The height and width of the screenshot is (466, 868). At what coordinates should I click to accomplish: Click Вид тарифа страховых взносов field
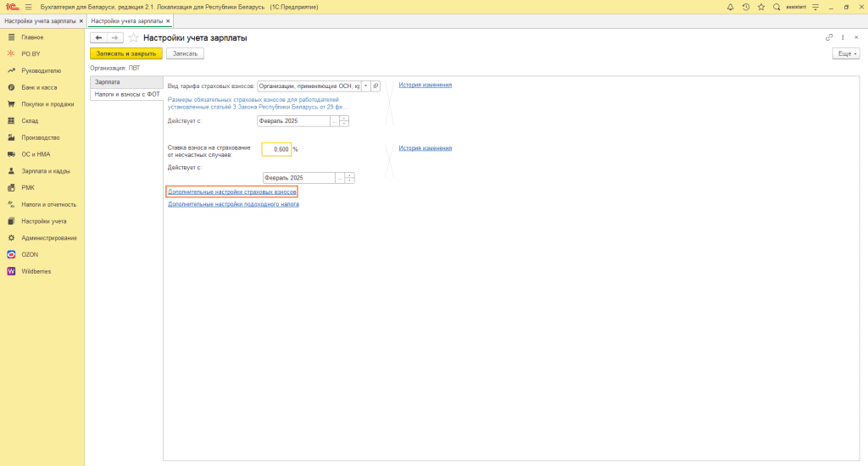coord(309,86)
